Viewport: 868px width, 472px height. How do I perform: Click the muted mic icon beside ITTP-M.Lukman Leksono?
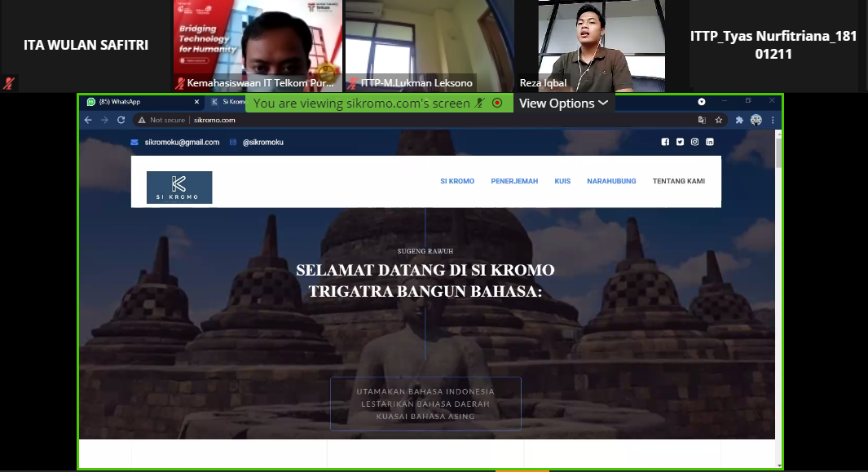352,83
